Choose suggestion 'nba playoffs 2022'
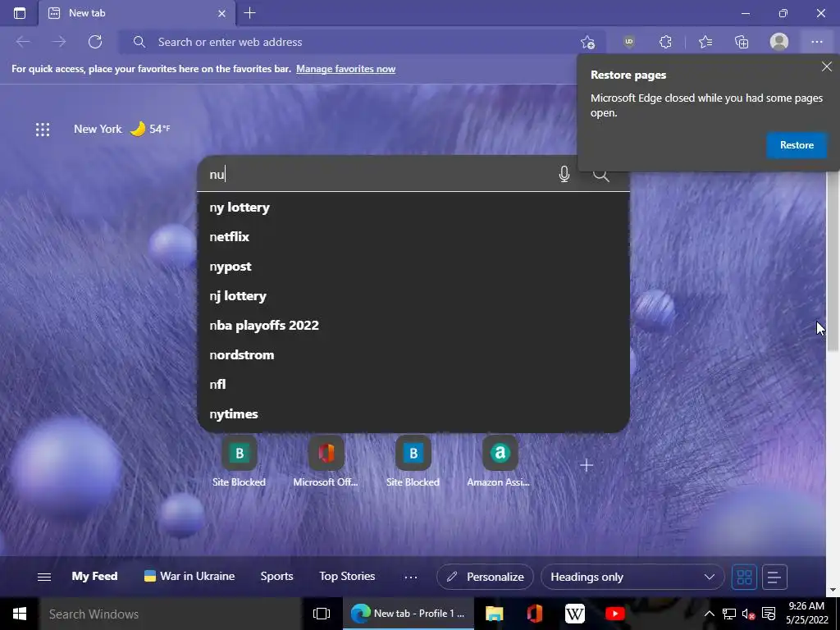The width and height of the screenshot is (840, 630). [x=413, y=325]
